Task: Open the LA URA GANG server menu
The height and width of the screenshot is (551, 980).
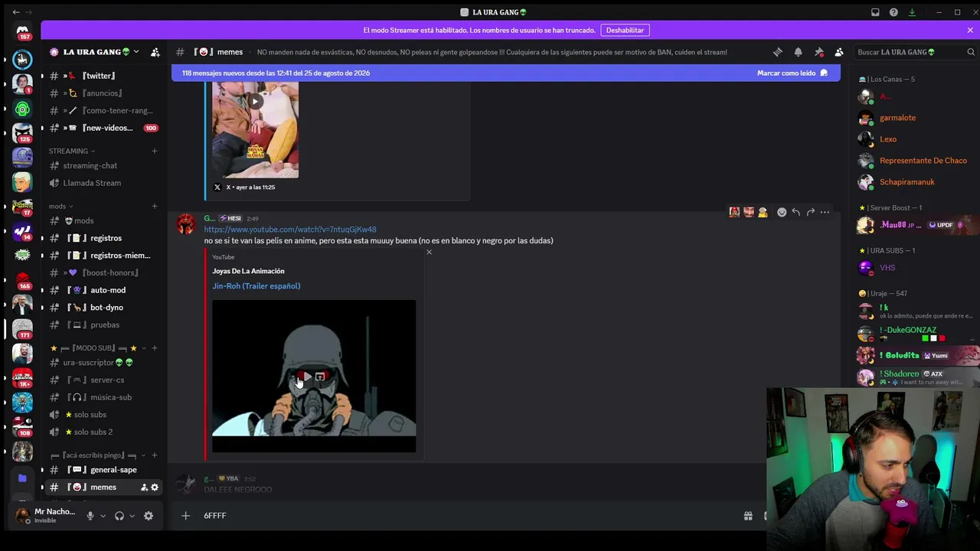Action: (x=95, y=52)
